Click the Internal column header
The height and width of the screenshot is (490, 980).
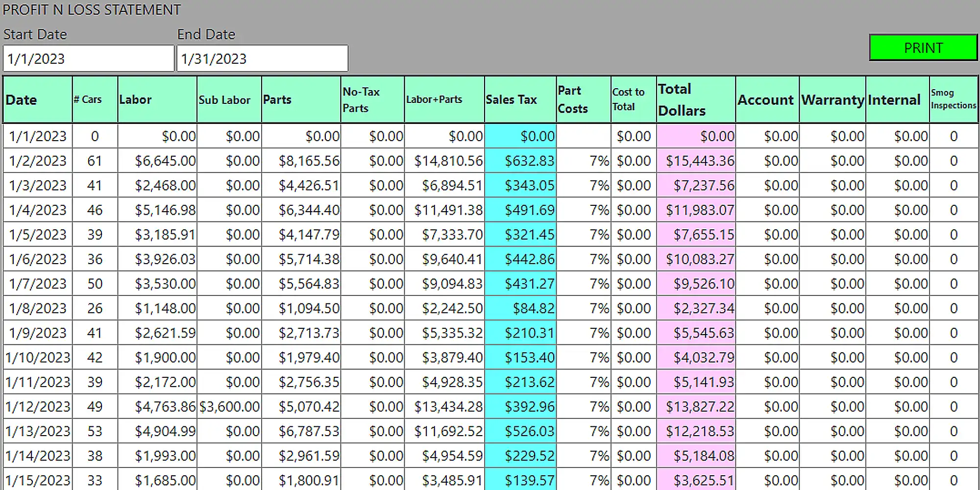[x=898, y=99]
